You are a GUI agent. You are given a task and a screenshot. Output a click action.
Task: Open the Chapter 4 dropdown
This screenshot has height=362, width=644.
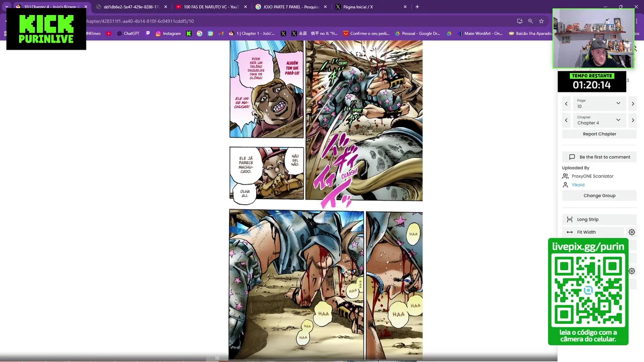599,120
